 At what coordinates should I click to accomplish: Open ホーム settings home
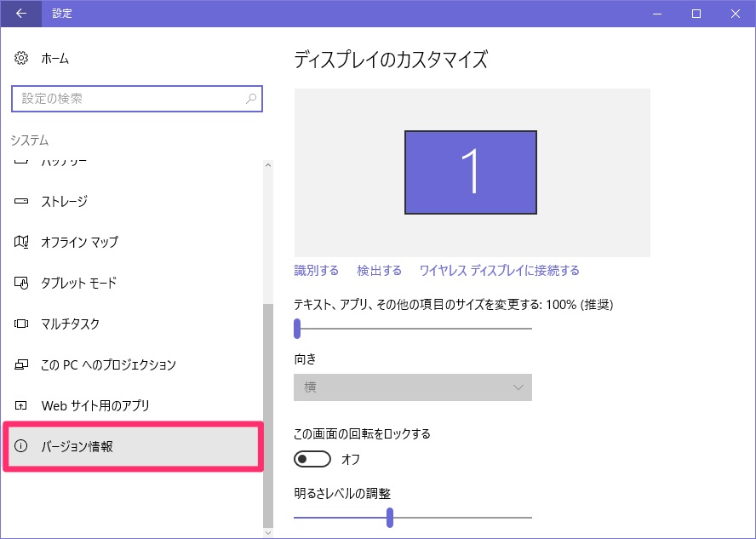pyautogui.click(x=55, y=59)
